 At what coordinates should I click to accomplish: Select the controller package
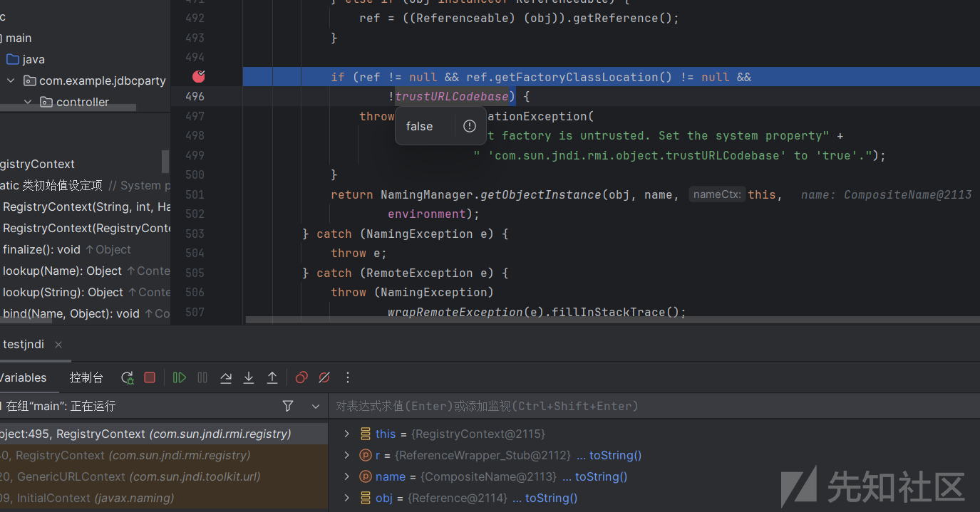[x=83, y=102]
